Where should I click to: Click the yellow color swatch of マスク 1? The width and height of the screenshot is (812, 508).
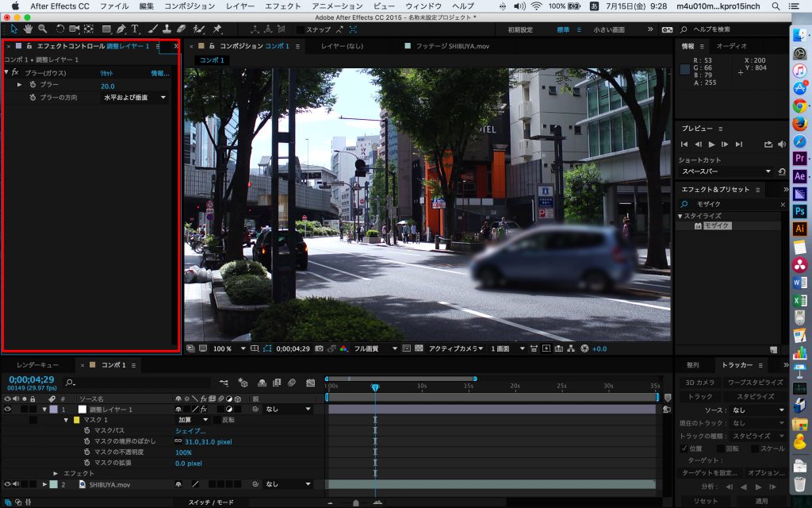(x=75, y=421)
